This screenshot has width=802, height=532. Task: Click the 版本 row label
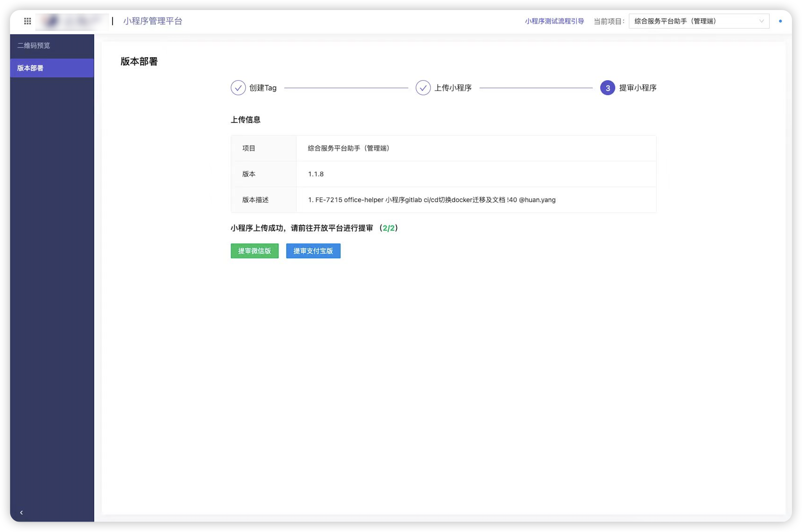pyautogui.click(x=249, y=174)
